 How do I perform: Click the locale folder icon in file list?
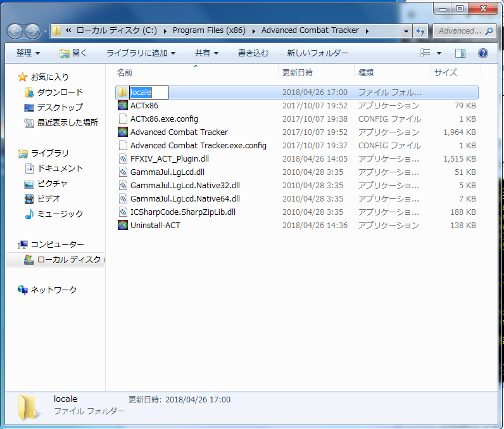[122, 93]
